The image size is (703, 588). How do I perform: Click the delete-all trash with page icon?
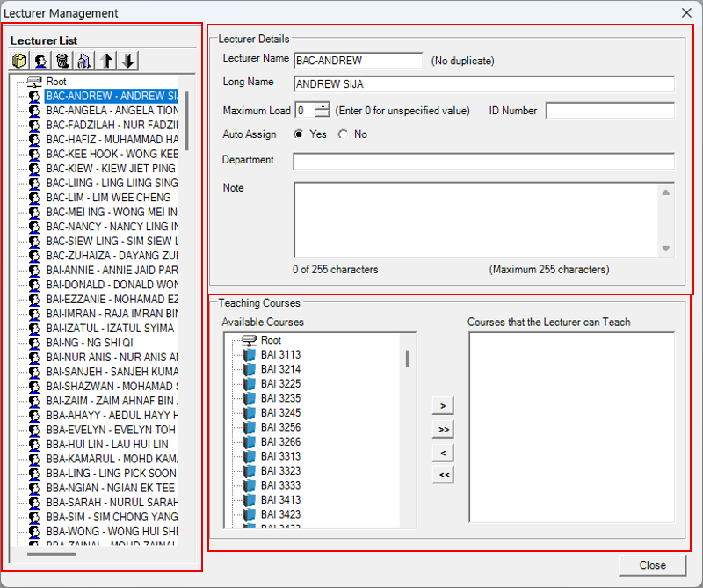(x=84, y=61)
